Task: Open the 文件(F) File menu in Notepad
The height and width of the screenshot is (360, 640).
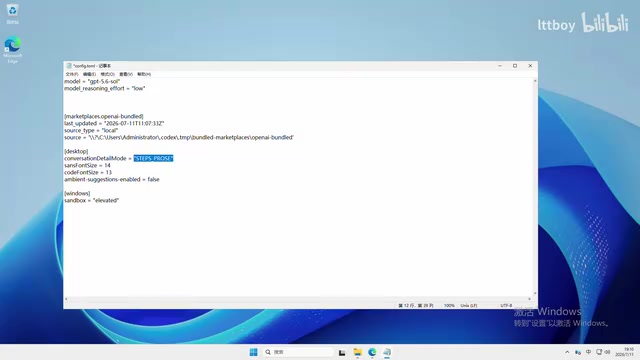Action: coord(72,74)
